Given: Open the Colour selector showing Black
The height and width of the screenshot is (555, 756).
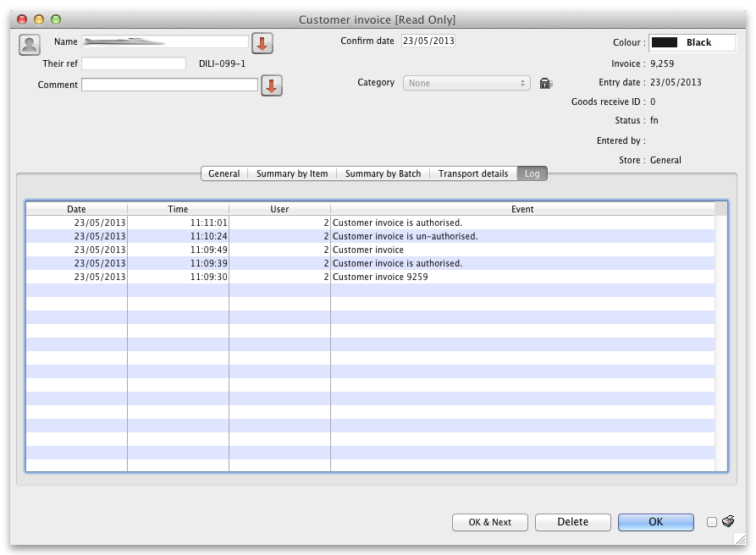Looking at the screenshot, I should click(x=691, y=42).
